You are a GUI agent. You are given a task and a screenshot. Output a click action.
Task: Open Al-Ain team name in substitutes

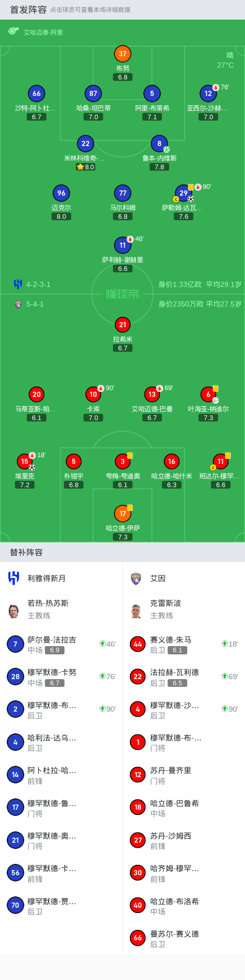click(158, 579)
